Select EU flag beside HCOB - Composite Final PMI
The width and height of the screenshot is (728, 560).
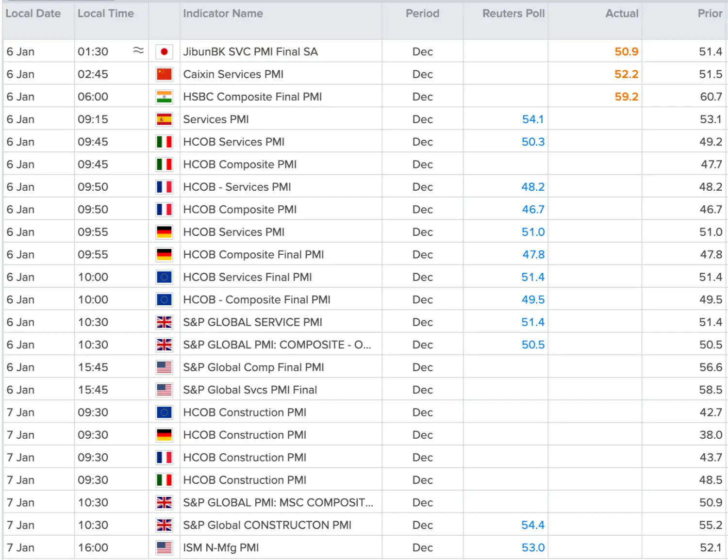point(164,300)
